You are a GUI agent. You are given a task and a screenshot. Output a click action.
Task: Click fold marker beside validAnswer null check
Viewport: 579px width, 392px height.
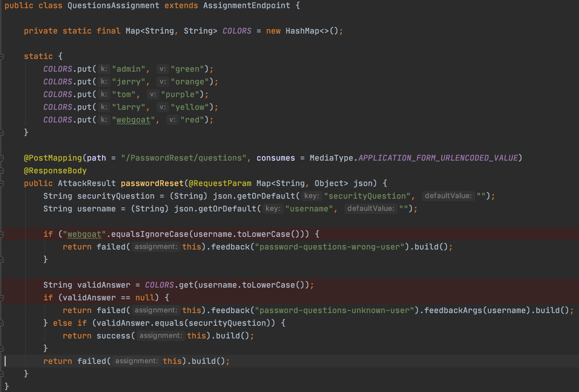(x=2, y=298)
